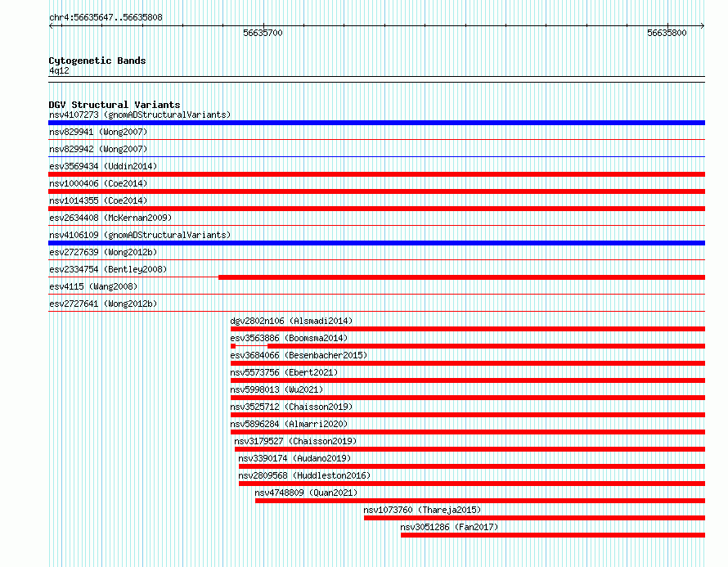This screenshot has width=728, height=567.
Task: Click red bar under esv3569434
Action: (x=376, y=174)
